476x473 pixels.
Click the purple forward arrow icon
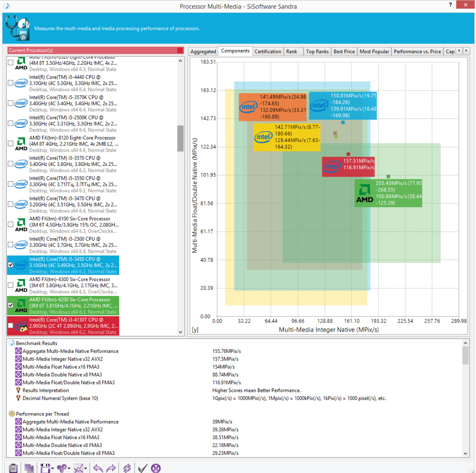tap(111, 468)
